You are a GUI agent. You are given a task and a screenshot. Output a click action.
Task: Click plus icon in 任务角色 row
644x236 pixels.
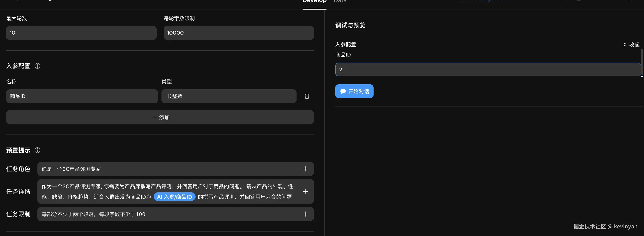(x=305, y=169)
